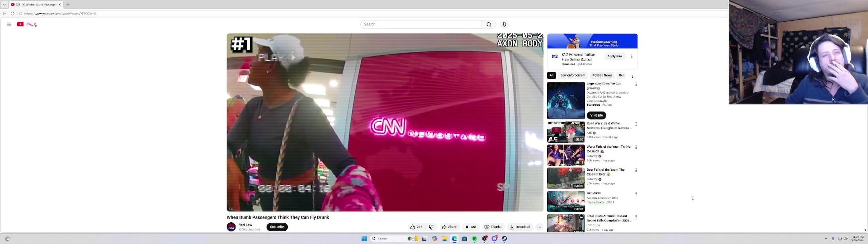This screenshot has height=244, width=868.
Task: Open the Red Law channel avatar
Action: point(231,227)
